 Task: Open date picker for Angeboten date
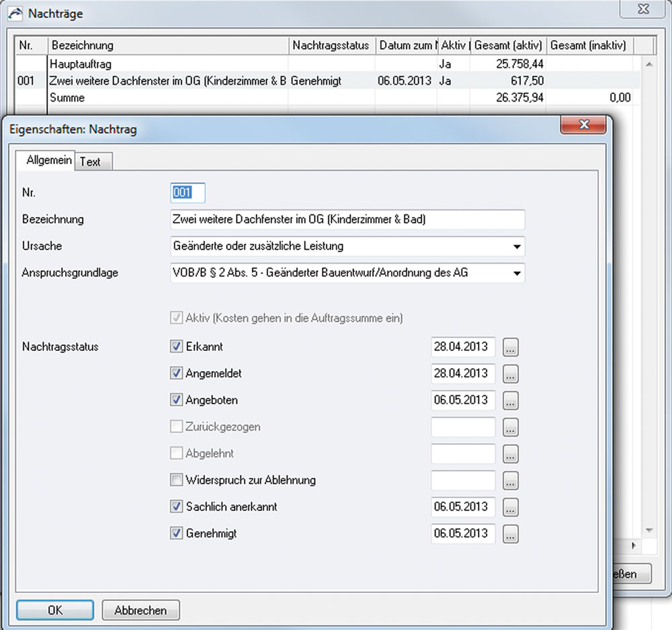tap(511, 401)
